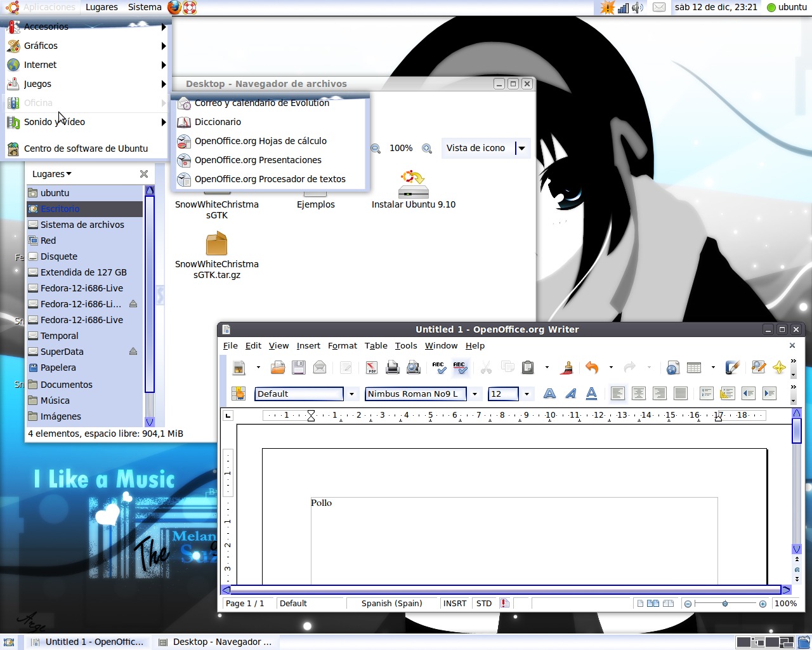Open volume control speaker icon in panel
This screenshot has height=650, width=812.
638,8
